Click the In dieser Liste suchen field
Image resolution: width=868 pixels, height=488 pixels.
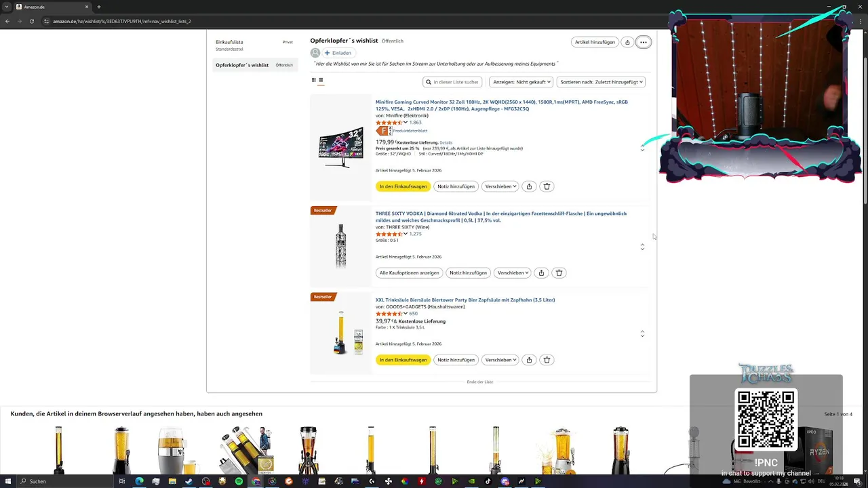tap(452, 82)
